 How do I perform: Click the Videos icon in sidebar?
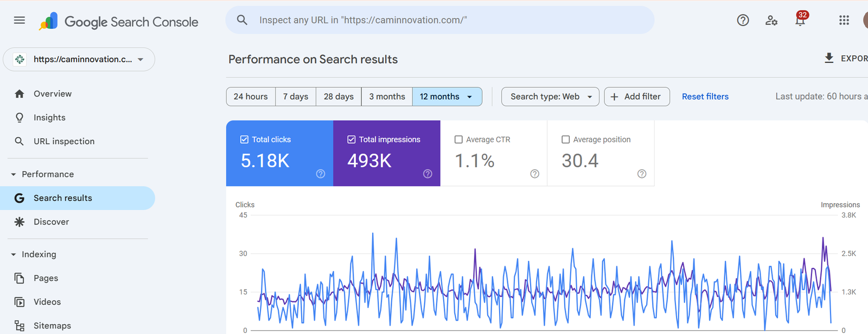(20, 302)
